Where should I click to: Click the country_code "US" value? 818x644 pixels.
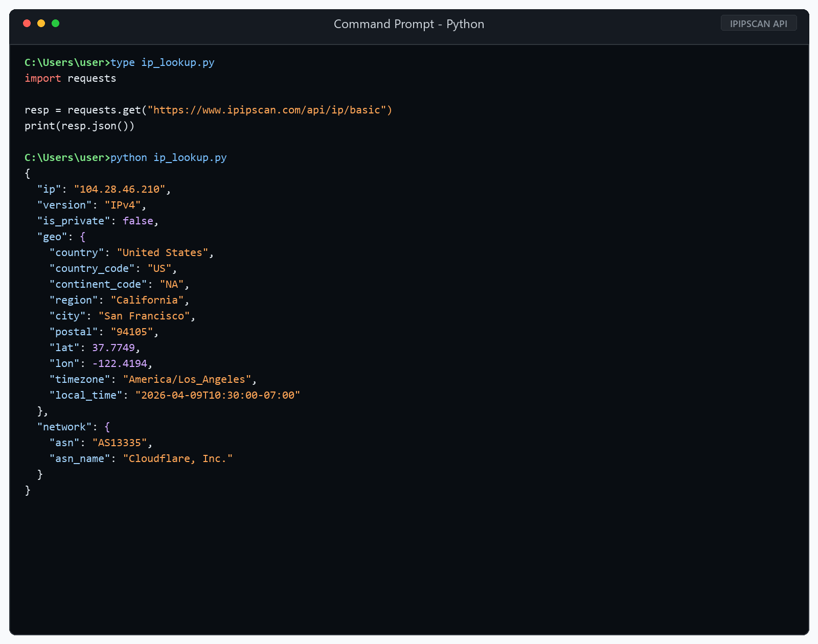(x=160, y=268)
